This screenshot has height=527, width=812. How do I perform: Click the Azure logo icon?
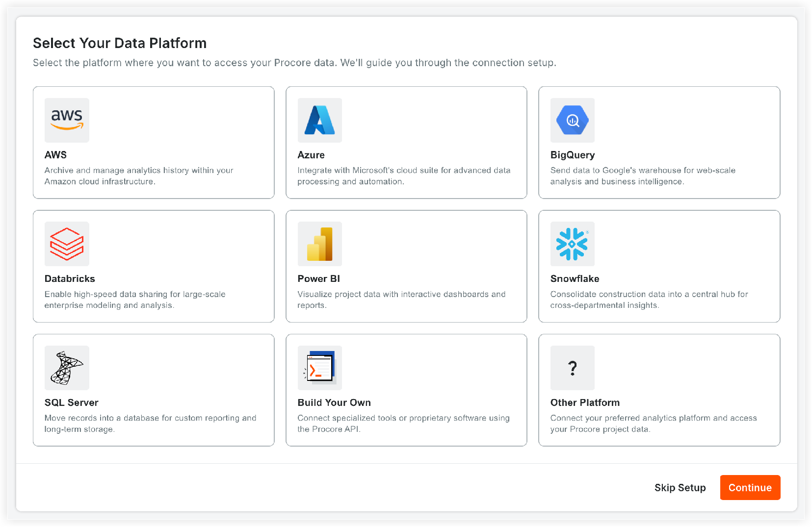(319, 120)
